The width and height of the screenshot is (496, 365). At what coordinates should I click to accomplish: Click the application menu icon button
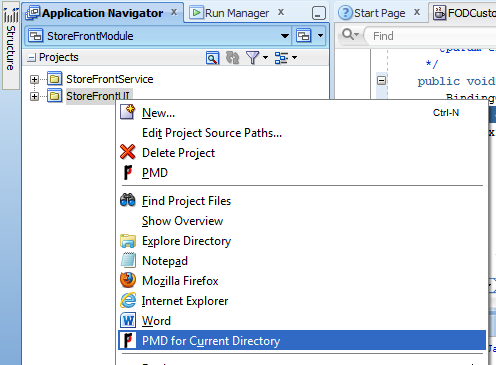304,36
